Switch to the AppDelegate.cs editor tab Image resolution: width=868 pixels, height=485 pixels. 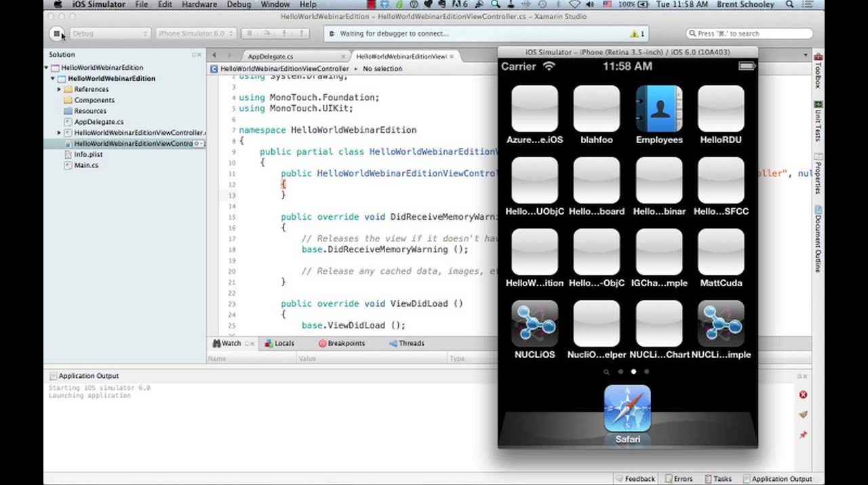[x=271, y=57]
